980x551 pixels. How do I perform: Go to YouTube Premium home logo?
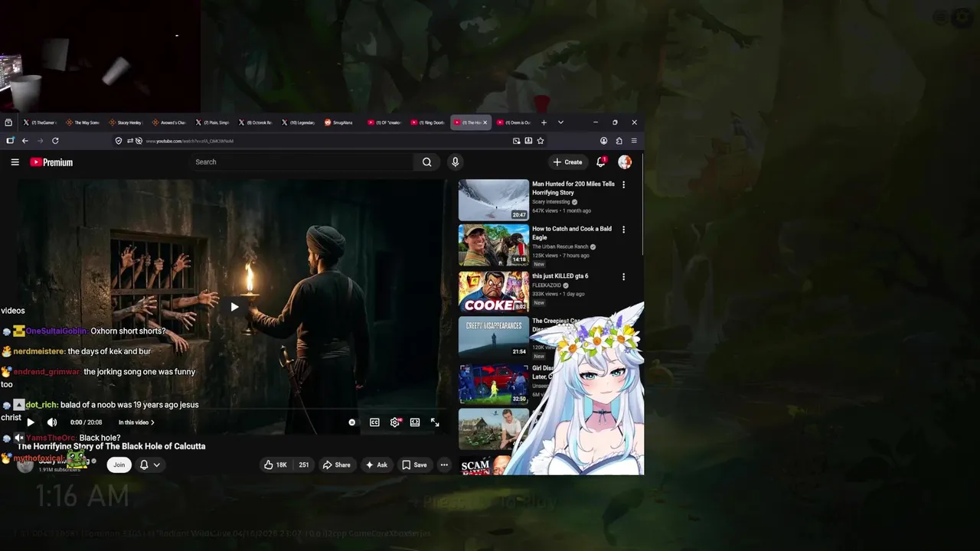click(51, 162)
